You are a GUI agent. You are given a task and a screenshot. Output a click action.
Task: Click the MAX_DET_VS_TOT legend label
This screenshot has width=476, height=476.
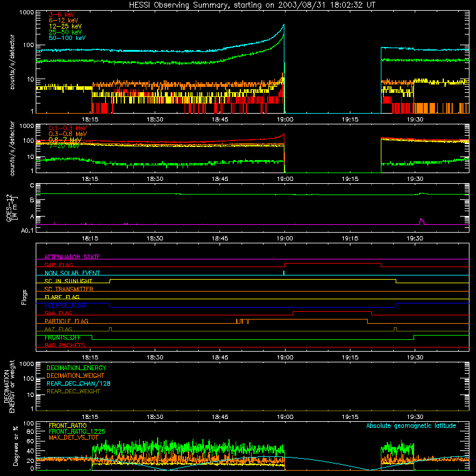tap(73, 437)
